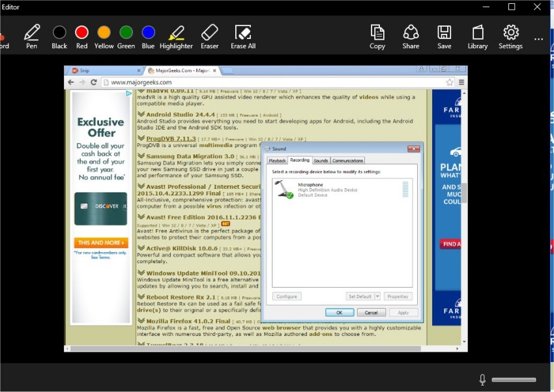The image size is (554, 392).
Task: Select the Eraser tool
Action: tap(209, 36)
